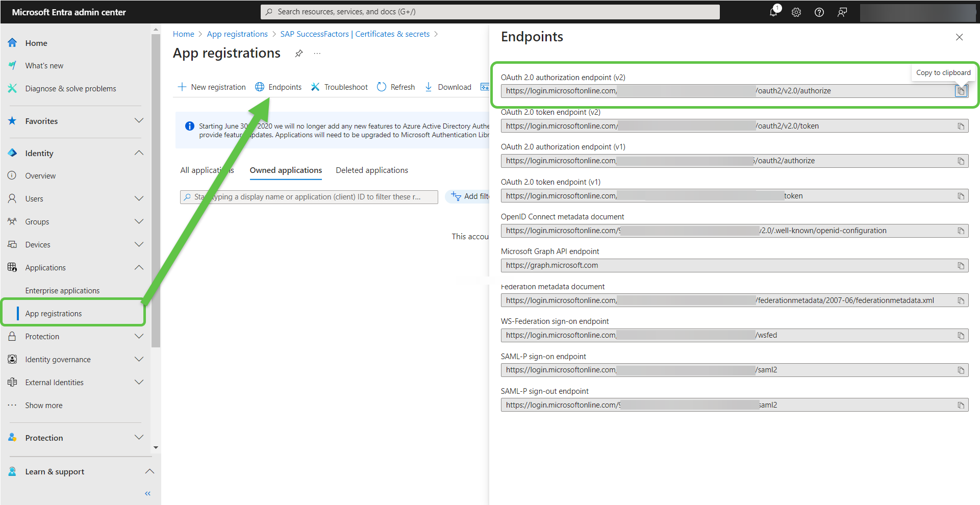Screen dimensions: 980x505
Task: Click Show more in sidebar
Action: [44, 406]
